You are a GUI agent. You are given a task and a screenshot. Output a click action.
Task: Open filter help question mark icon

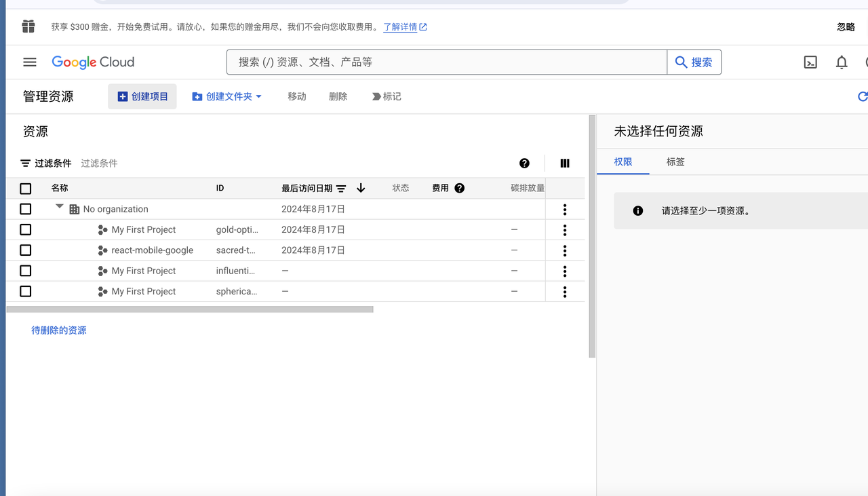click(524, 163)
